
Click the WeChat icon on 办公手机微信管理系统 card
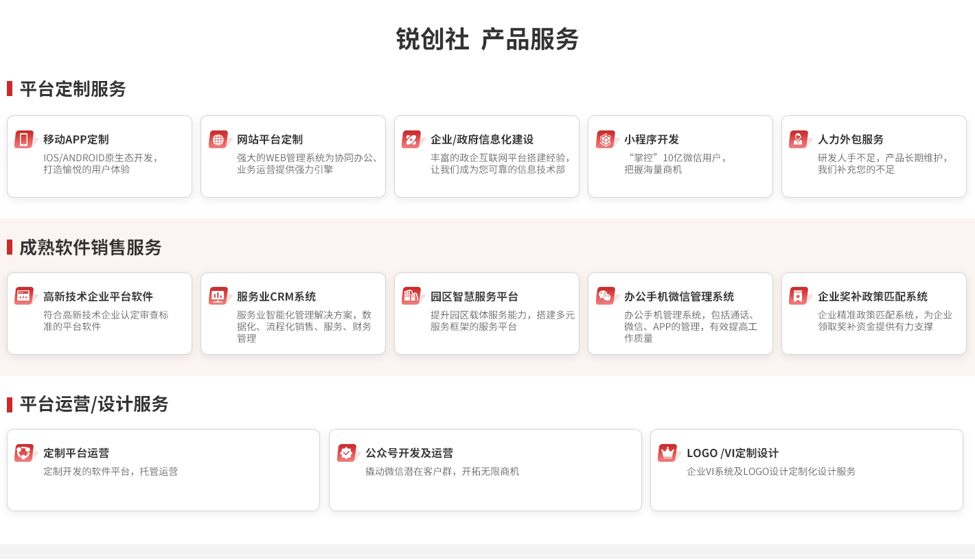[x=606, y=296]
